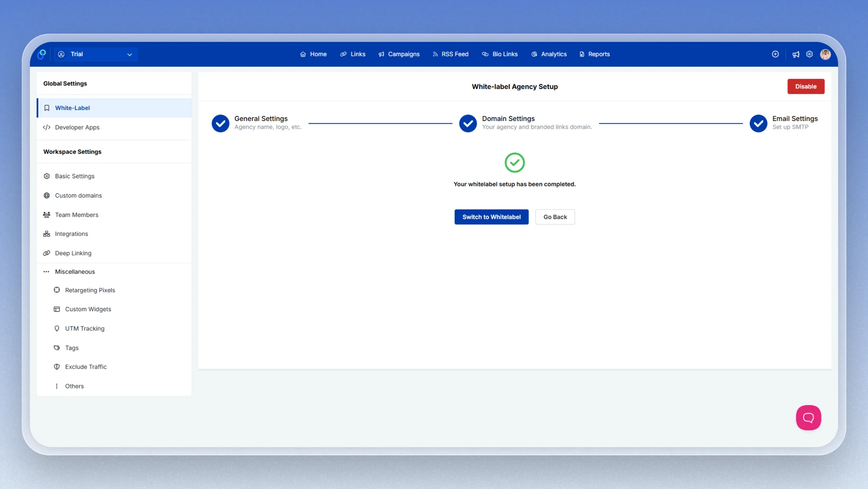The height and width of the screenshot is (489, 868).
Task: Open the pink chat support bubble
Action: 808,417
